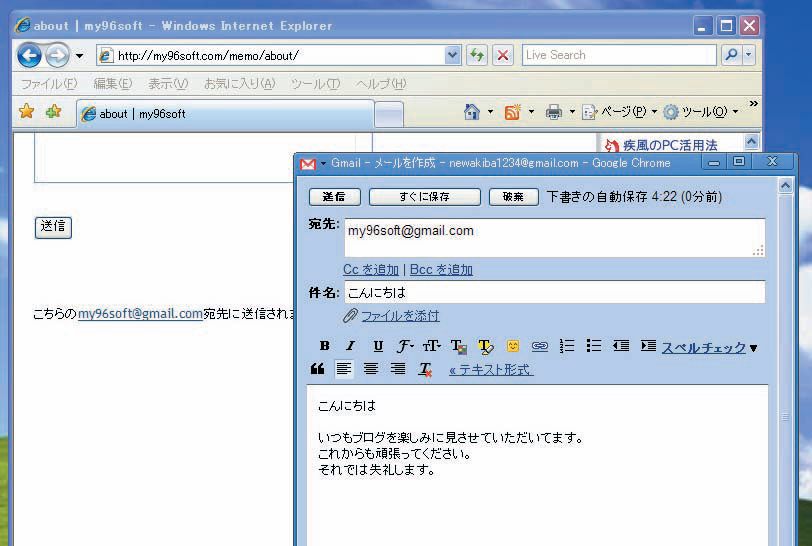Select align left in Gmail toolbar

pos(344,369)
